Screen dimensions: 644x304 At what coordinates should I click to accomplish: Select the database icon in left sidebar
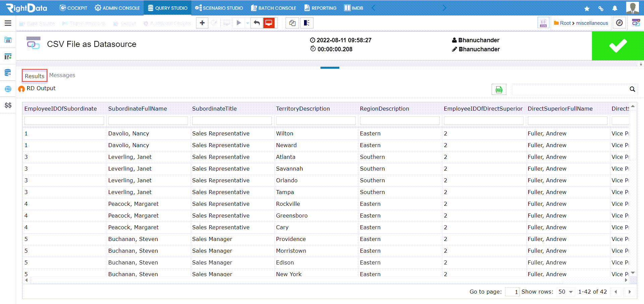(7, 72)
